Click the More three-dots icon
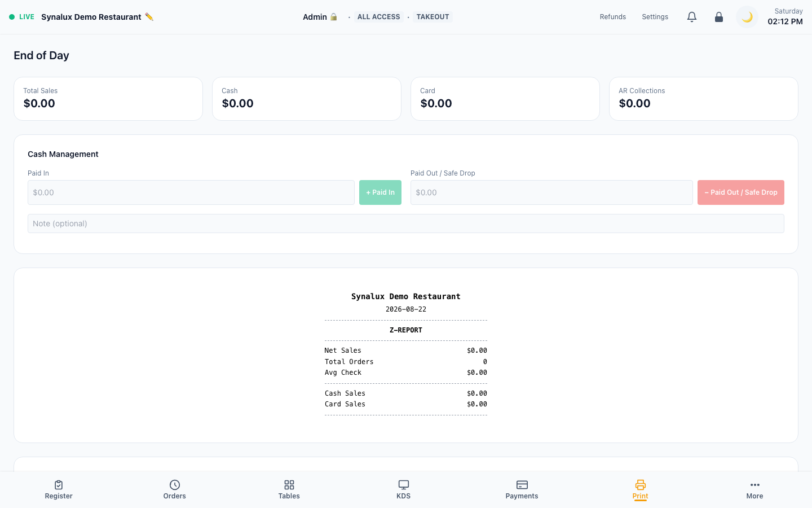 click(x=755, y=485)
